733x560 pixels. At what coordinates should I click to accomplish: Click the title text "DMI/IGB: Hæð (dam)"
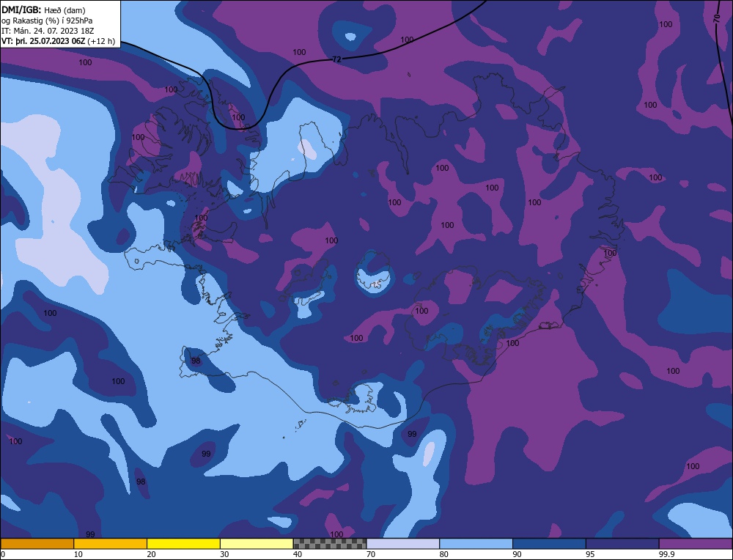click(43, 10)
